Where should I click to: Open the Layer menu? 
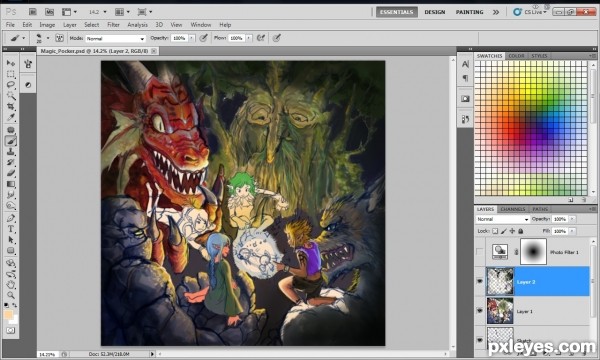[x=70, y=24]
